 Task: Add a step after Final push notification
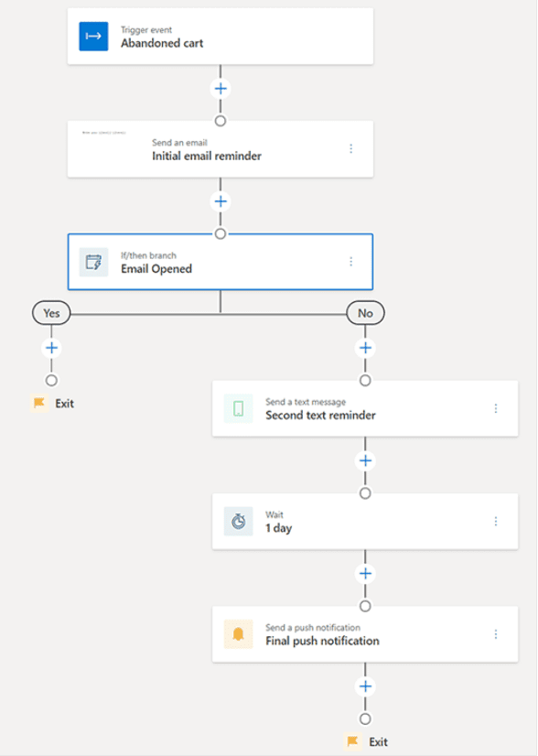[365, 686]
